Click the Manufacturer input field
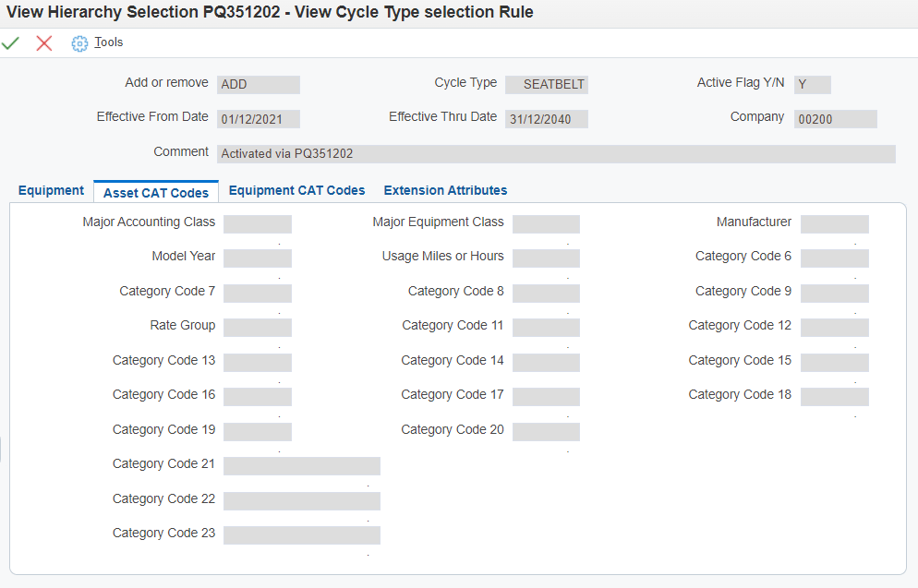 click(834, 224)
